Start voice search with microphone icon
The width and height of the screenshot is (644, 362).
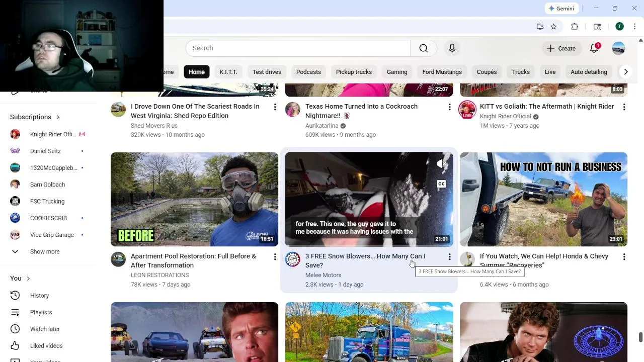(452, 48)
